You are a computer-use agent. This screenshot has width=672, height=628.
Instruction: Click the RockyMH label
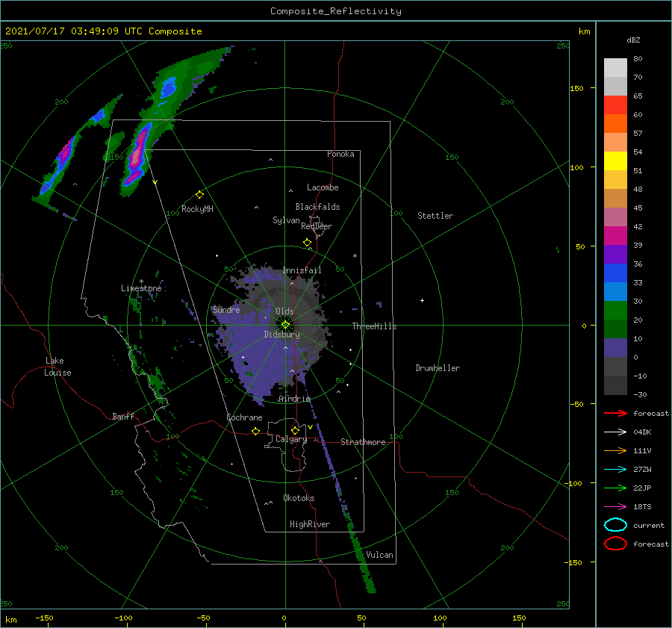click(197, 209)
